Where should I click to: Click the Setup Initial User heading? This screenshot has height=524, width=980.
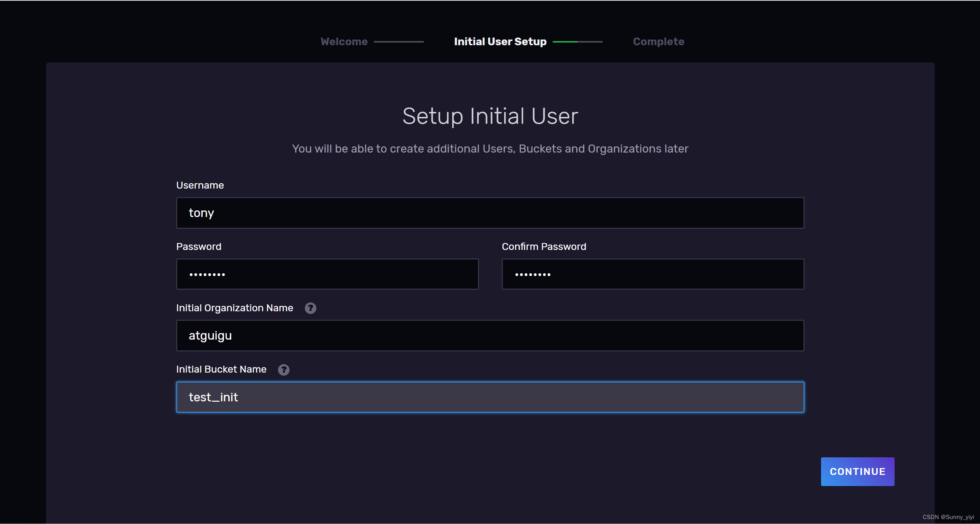coord(490,116)
